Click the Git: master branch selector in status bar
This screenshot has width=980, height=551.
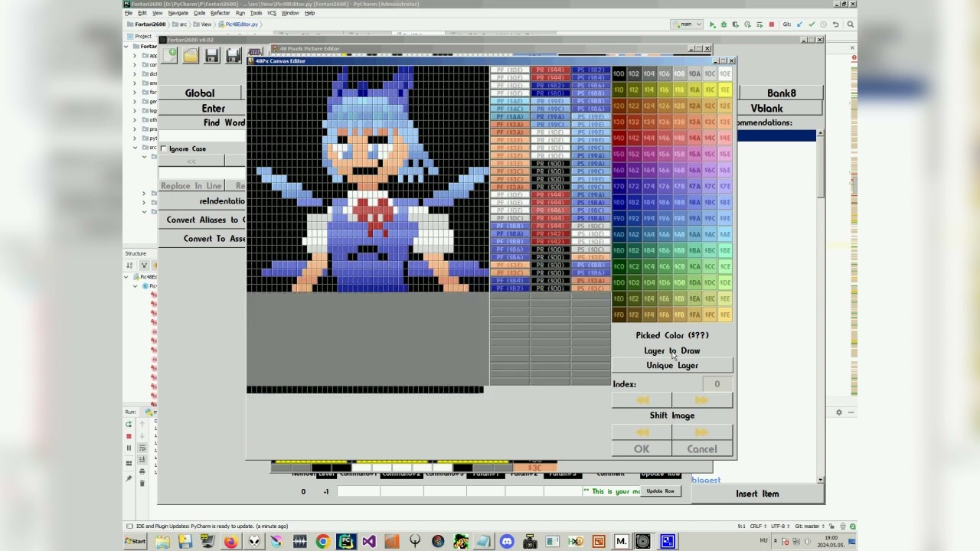810,527
